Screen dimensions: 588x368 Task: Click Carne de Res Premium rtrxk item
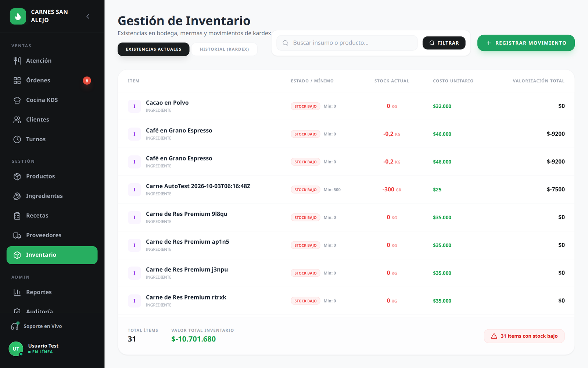(186, 297)
